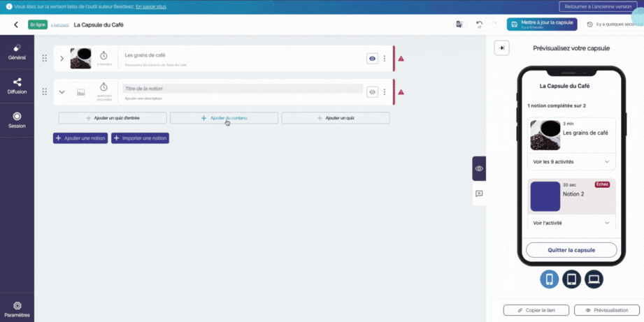644x322 pixels.
Task: Click the info icon in the beta banner
Action: pos(8,7)
